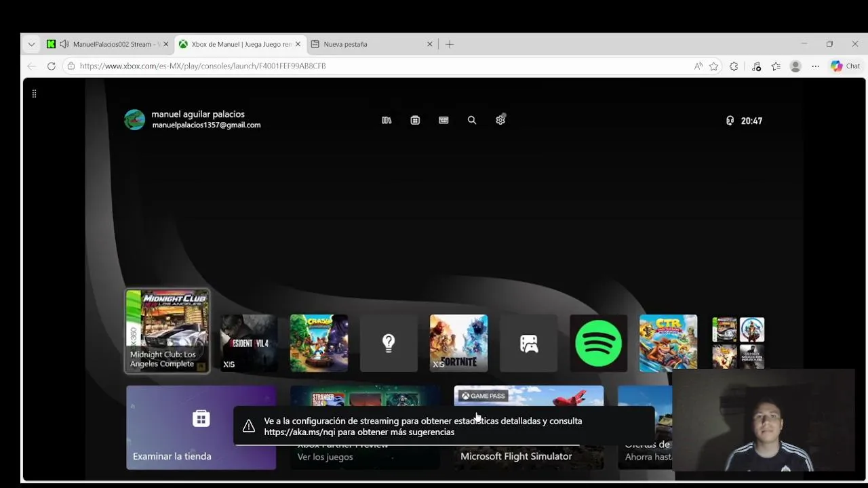Close the Xbox de Manuel tab
Viewport: 868px width, 488px height.
pos(297,44)
